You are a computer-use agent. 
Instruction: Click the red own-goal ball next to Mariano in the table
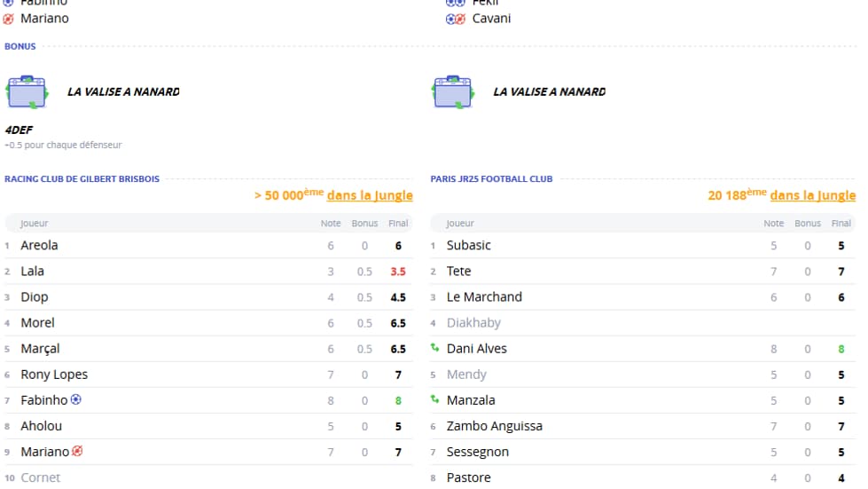77,451
